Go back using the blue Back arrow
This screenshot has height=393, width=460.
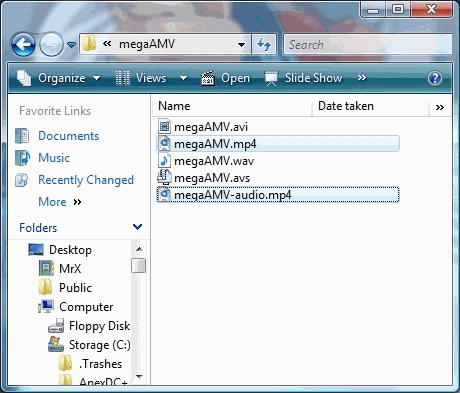click(23, 44)
